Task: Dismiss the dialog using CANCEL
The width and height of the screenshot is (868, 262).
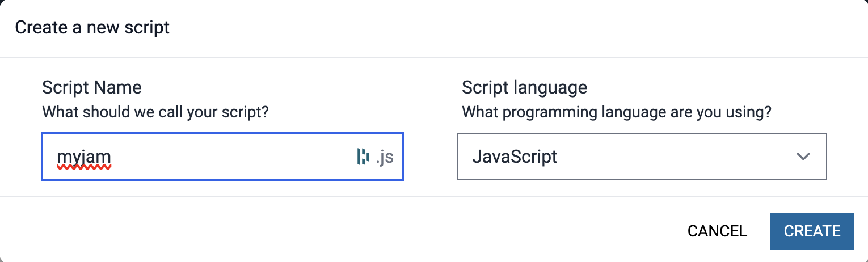Action: 717,231
